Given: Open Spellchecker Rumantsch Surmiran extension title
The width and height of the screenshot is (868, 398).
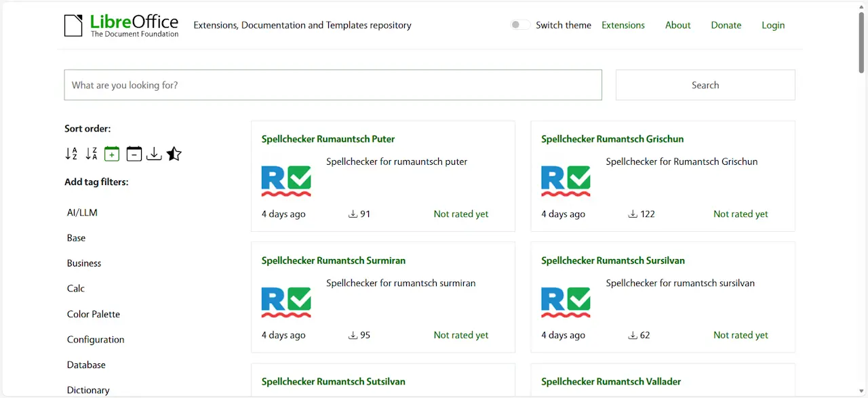Looking at the screenshot, I should click(x=334, y=260).
